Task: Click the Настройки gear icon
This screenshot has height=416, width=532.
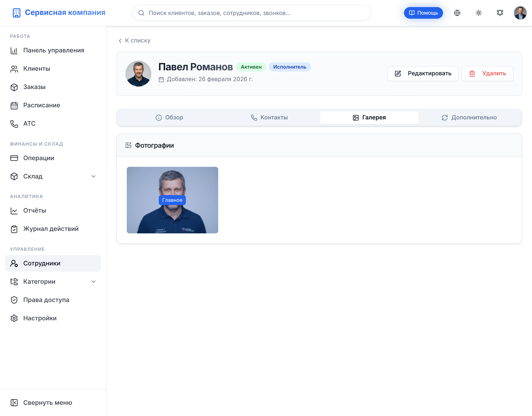Action: click(14, 318)
